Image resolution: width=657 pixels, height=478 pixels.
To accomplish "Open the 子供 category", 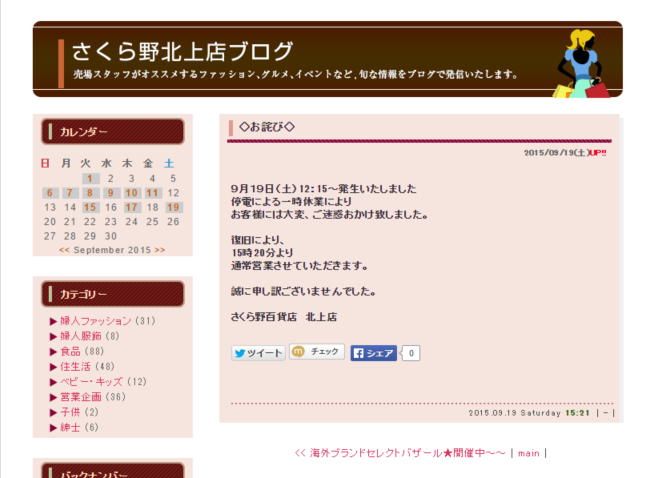I will (70, 412).
